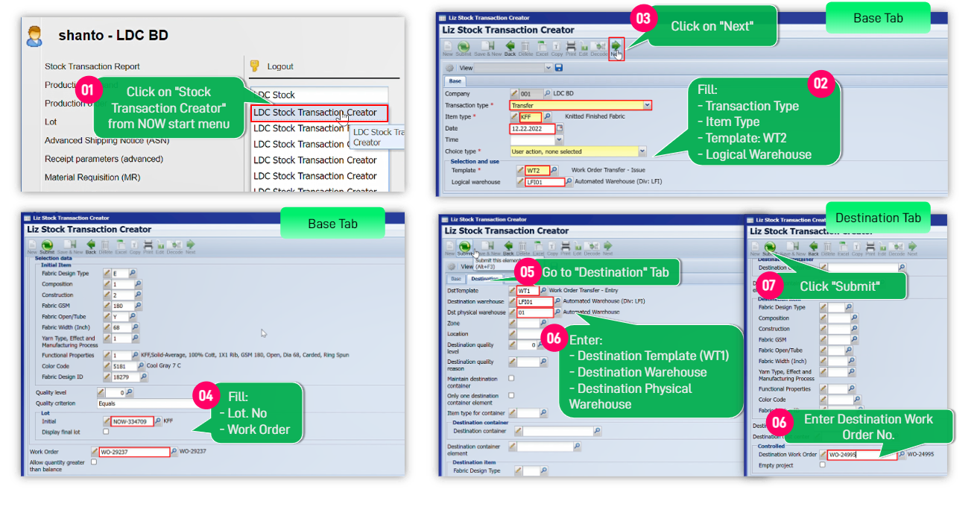Click lookup magnifier beside Company 001
Screen dimensions: 980x507
(x=548, y=94)
